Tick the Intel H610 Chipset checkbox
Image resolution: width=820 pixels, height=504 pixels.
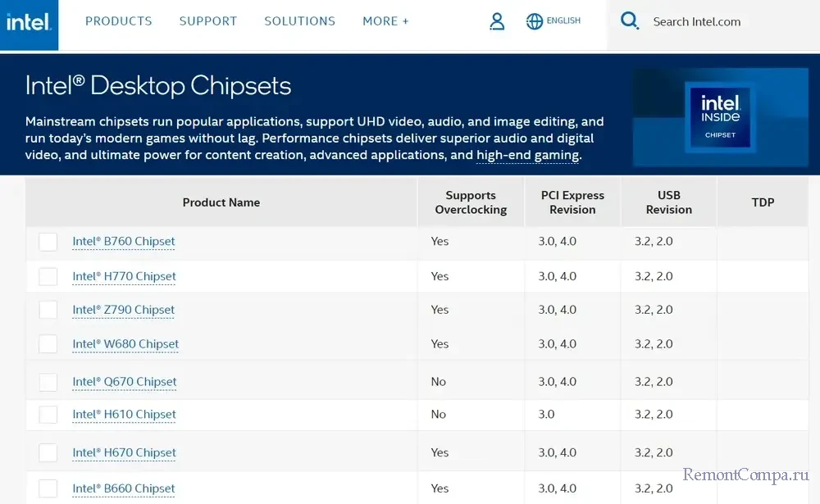[48, 415]
